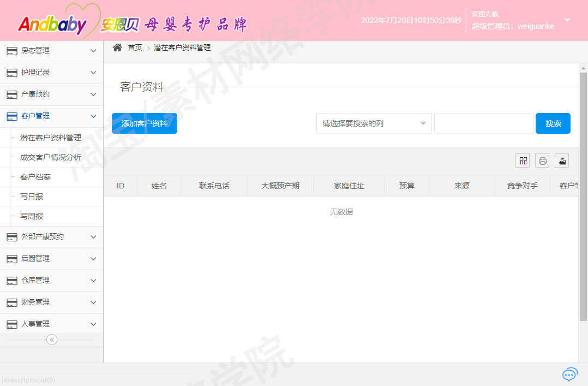This screenshot has width=588, height=386.
Task: Click the 仓库管理 card icon
Action: tap(12, 281)
